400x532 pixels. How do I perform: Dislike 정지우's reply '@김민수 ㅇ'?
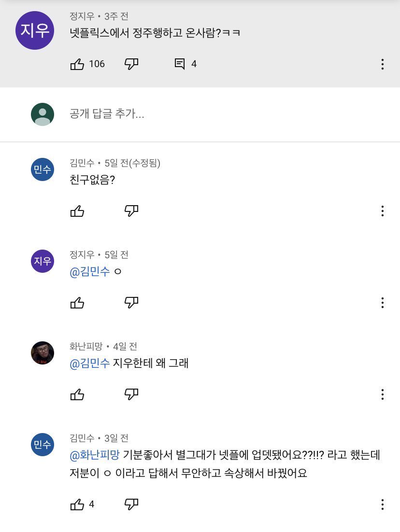(x=131, y=303)
